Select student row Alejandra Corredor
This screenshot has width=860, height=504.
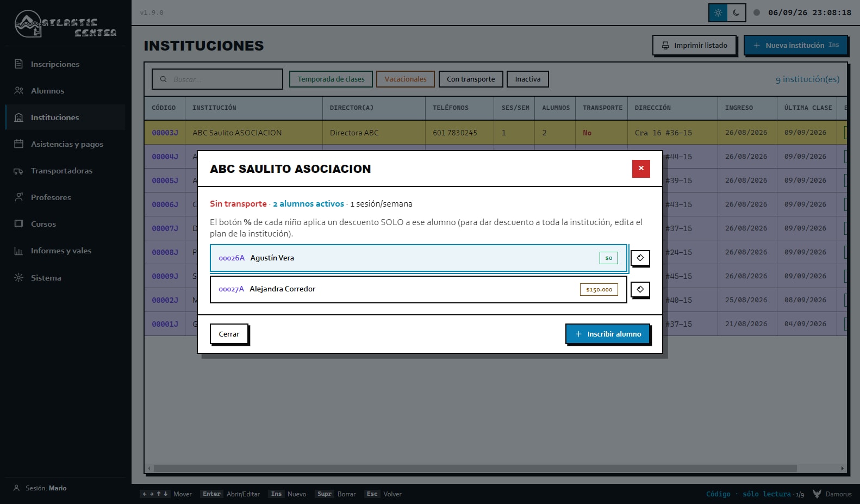(x=419, y=289)
